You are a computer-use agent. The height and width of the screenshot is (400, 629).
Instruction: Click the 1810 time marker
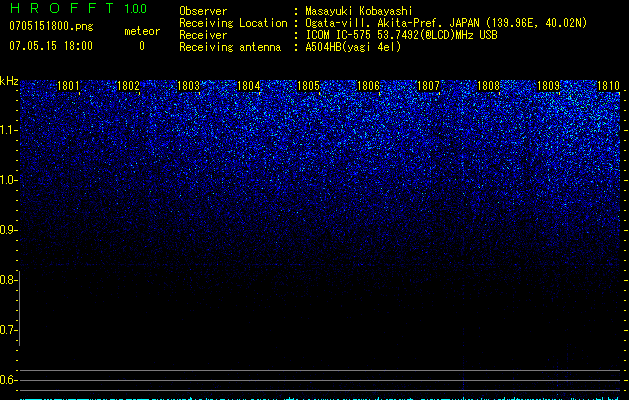(x=609, y=86)
